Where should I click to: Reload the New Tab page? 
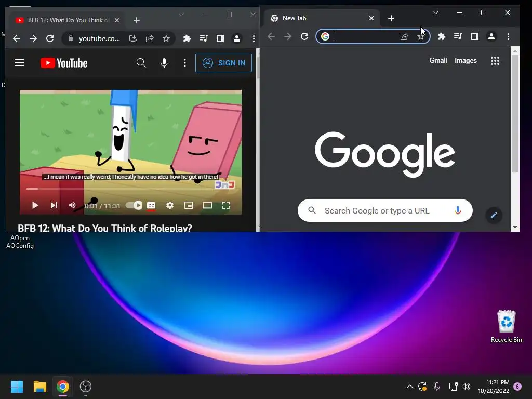(304, 36)
